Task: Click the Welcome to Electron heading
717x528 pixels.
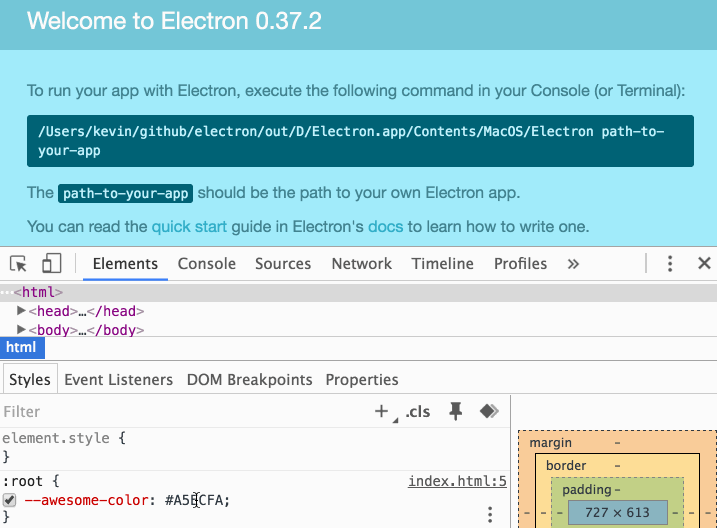Action: (x=174, y=21)
